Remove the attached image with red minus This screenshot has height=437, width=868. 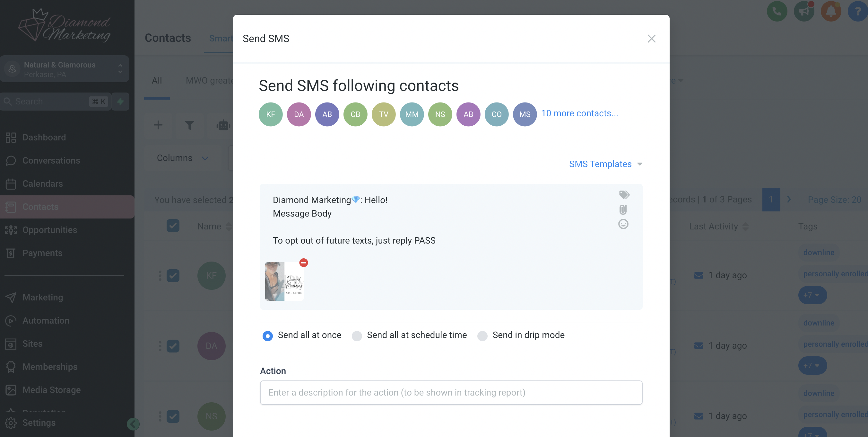coord(304,263)
